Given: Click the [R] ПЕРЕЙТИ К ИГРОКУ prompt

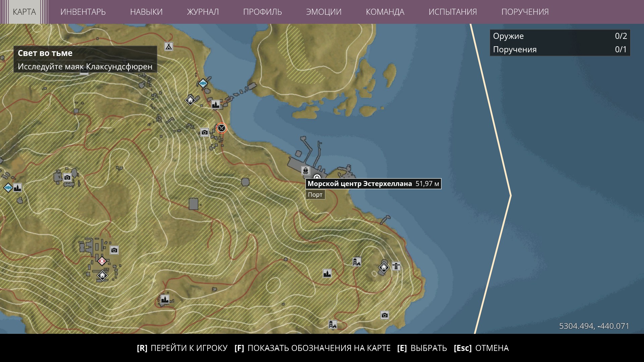Looking at the screenshot, I should tap(182, 348).
